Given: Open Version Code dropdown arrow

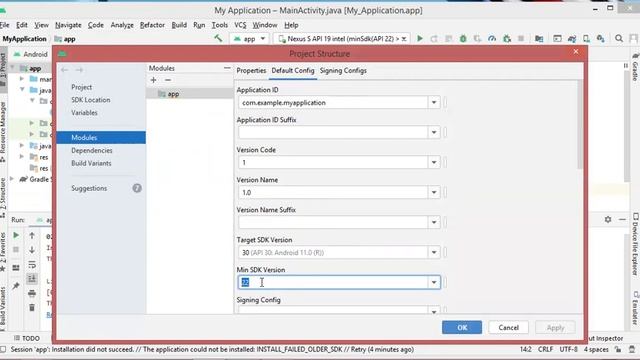Looking at the screenshot, I should click(434, 162).
